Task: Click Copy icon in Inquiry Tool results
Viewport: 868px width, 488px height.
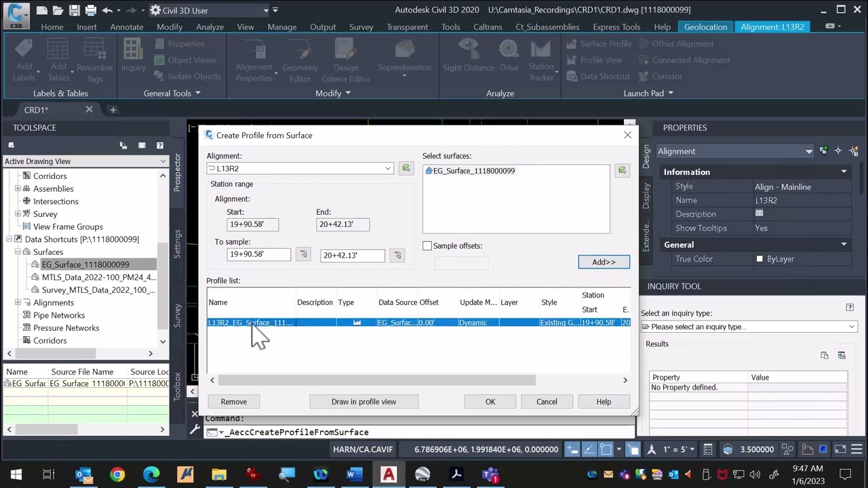Action: click(x=825, y=355)
